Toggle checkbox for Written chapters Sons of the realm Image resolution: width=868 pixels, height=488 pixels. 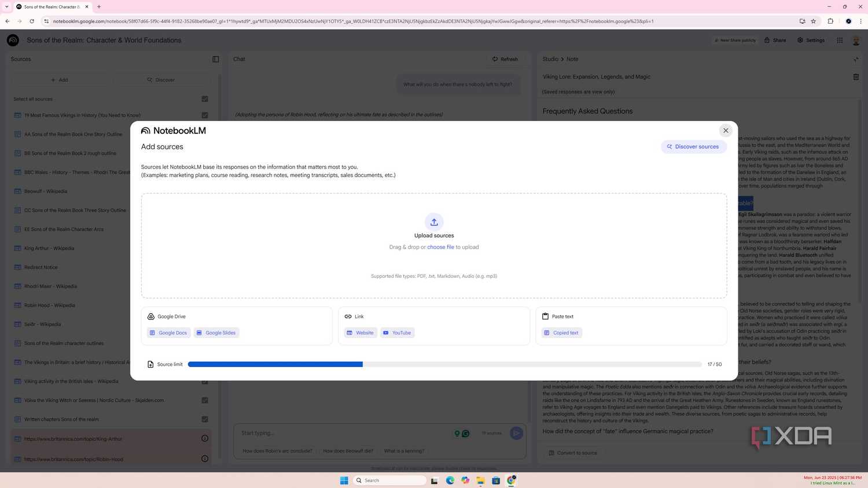pyautogui.click(x=205, y=419)
